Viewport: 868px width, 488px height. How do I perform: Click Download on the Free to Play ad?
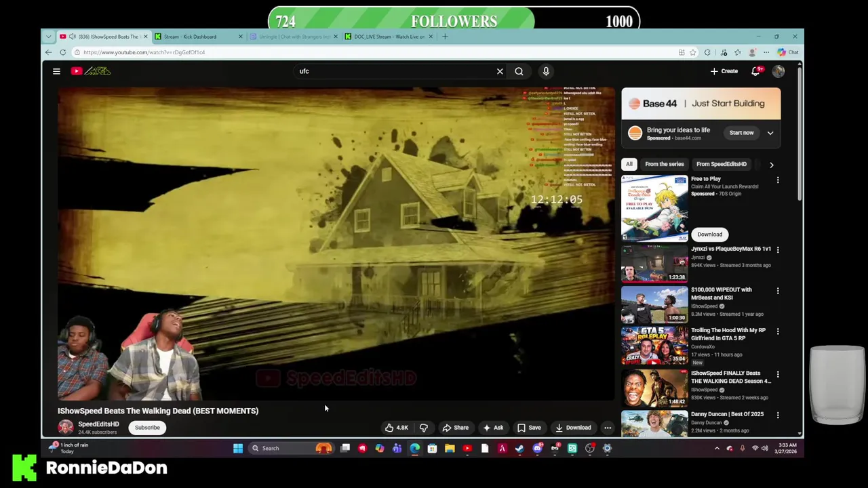point(710,235)
